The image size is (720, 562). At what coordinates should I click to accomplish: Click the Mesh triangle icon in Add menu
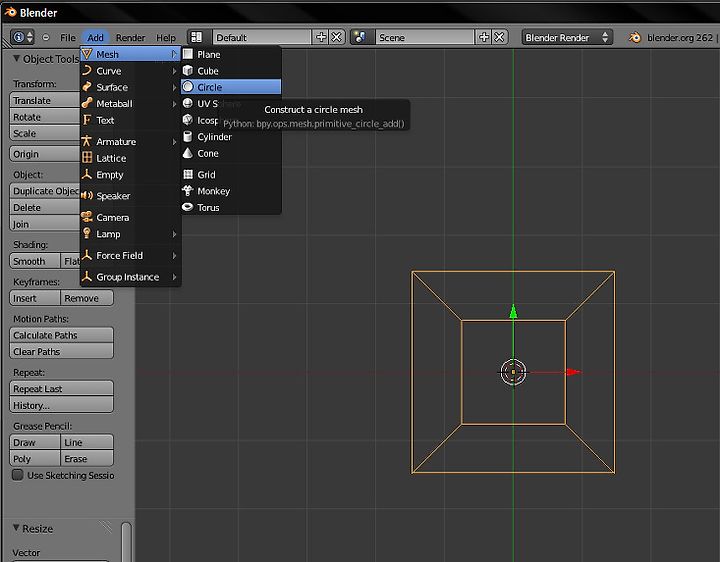87,54
